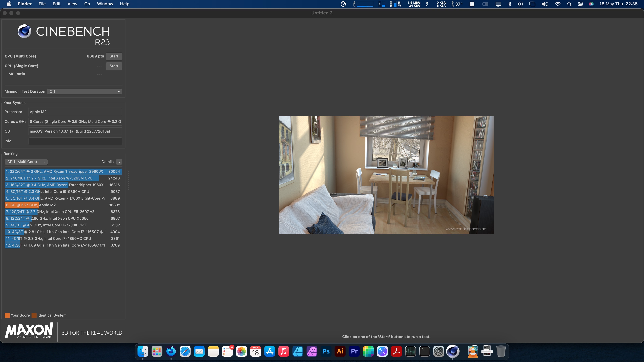Toggle the switch icon in the menu bar
The width and height of the screenshot is (644, 362).
tap(485, 4)
